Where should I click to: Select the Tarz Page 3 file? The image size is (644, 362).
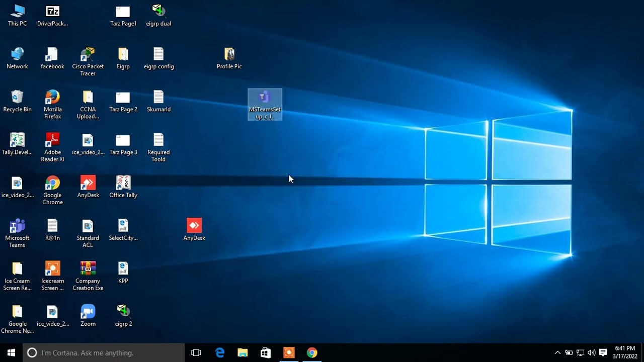123,144
